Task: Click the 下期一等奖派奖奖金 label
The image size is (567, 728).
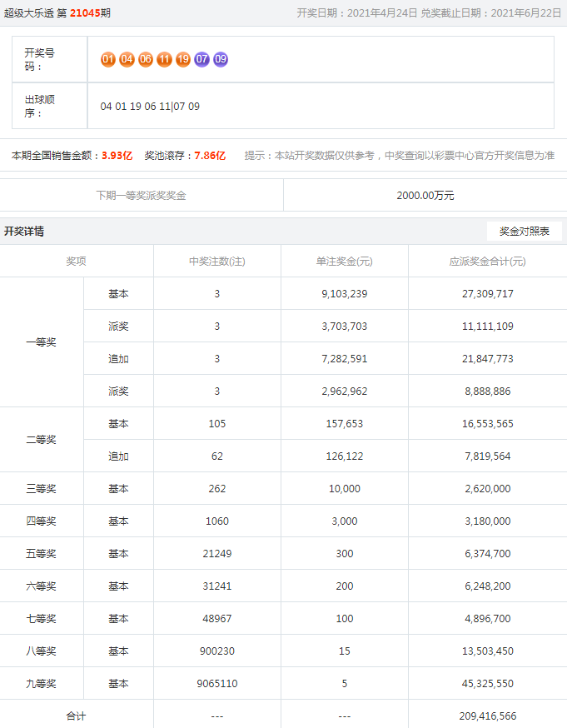Action: [141, 196]
